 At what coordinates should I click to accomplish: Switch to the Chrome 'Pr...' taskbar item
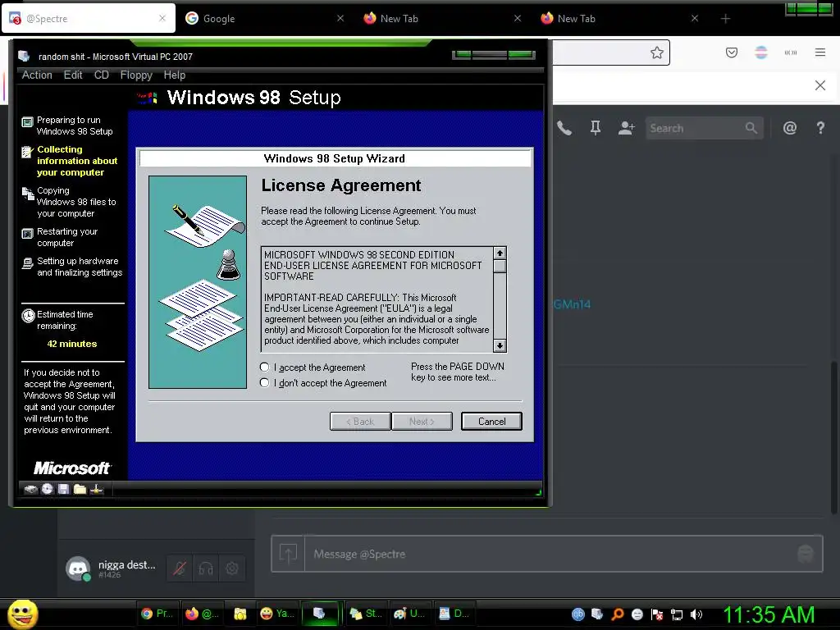[x=157, y=614]
